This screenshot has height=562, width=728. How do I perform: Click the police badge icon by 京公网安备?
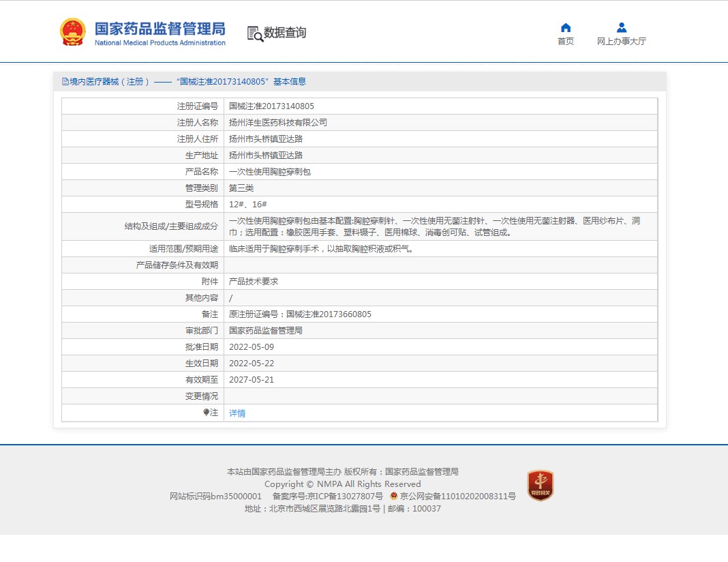[394, 496]
